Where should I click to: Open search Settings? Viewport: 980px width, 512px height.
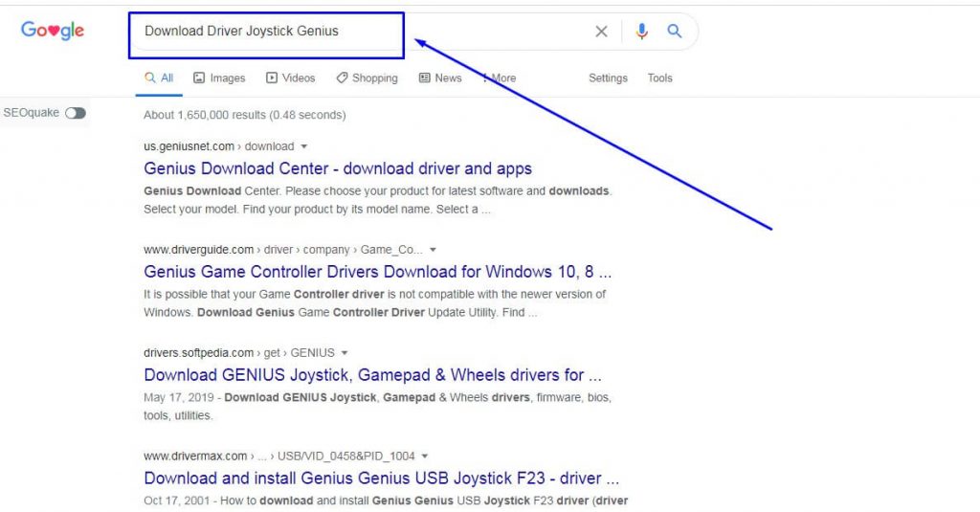608,78
